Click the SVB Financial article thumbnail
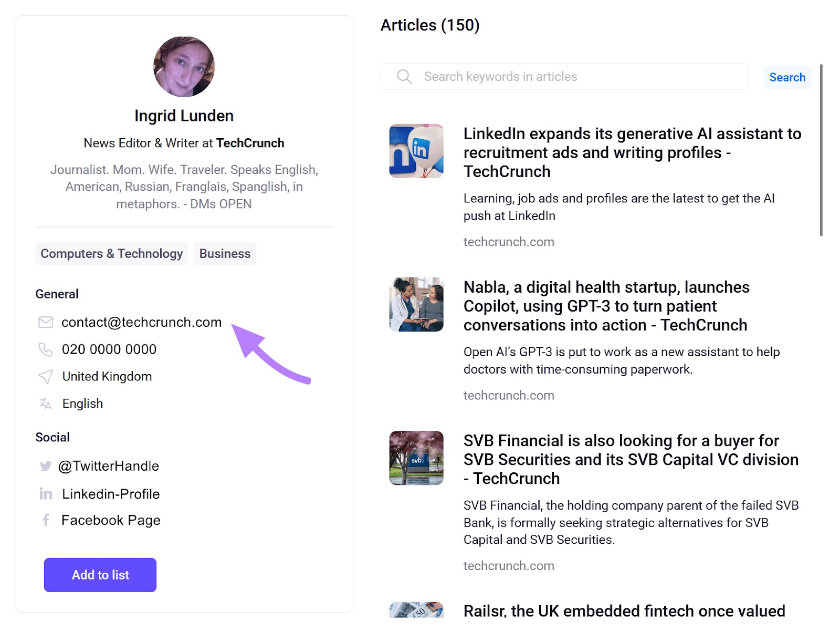 tap(416, 458)
